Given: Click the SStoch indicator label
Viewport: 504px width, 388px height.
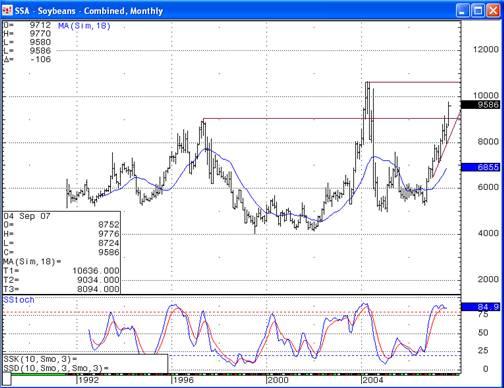Looking at the screenshot, I should pyautogui.click(x=19, y=300).
